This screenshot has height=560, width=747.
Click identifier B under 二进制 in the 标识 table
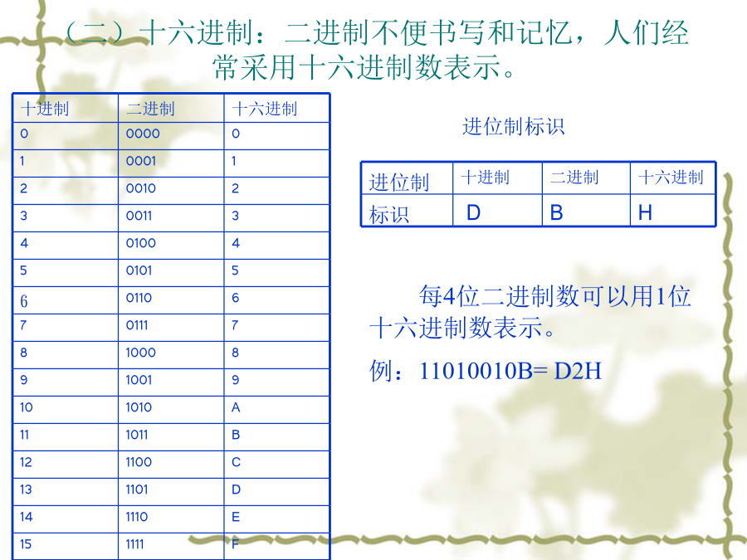click(x=587, y=210)
